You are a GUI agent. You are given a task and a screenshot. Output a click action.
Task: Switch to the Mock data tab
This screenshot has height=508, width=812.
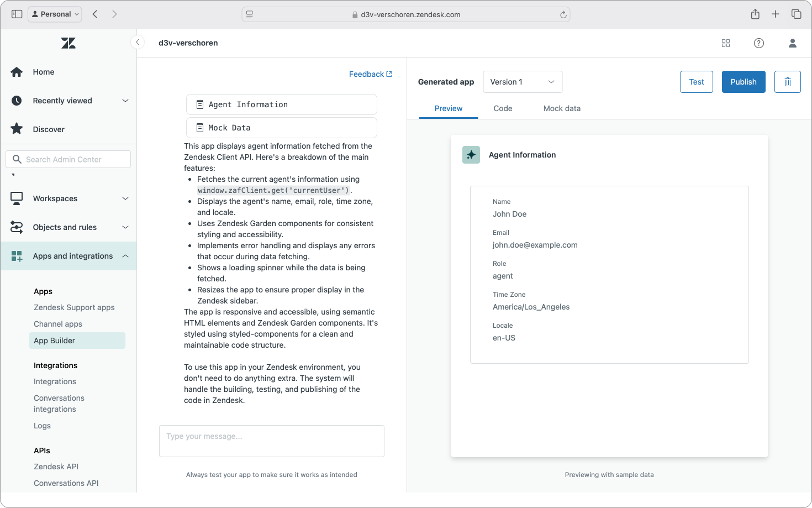click(x=562, y=108)
